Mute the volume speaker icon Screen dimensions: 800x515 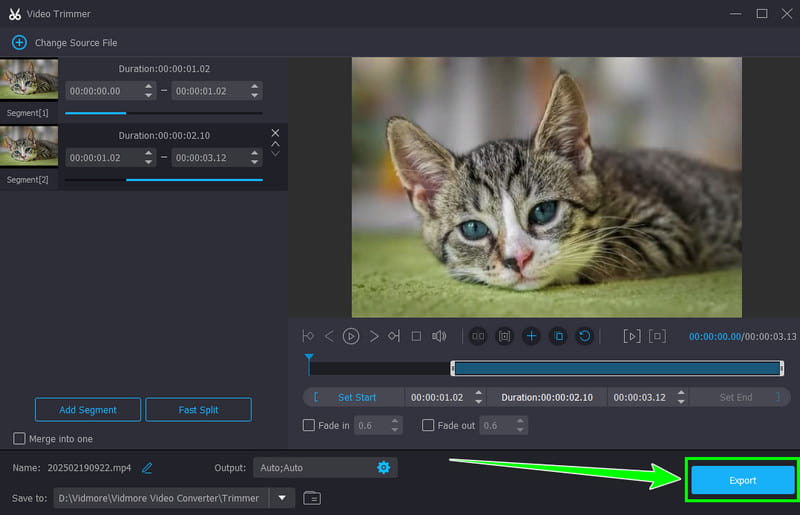(x=439, y=336)
